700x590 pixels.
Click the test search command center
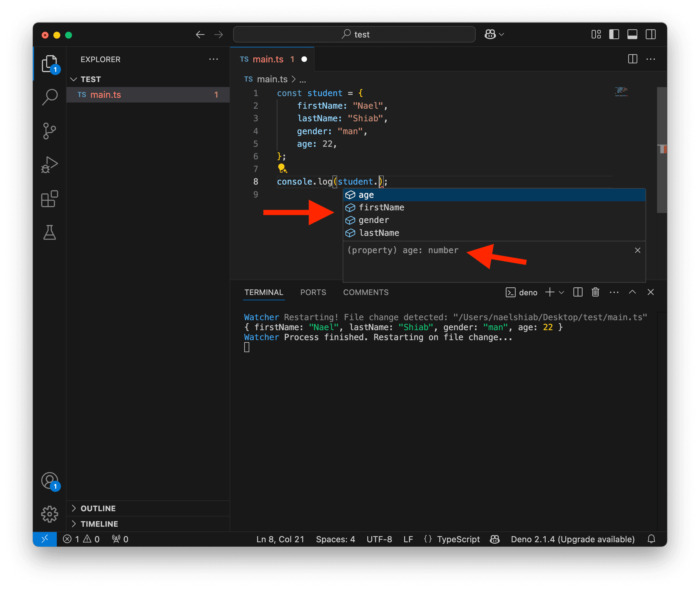pos(354,35)
